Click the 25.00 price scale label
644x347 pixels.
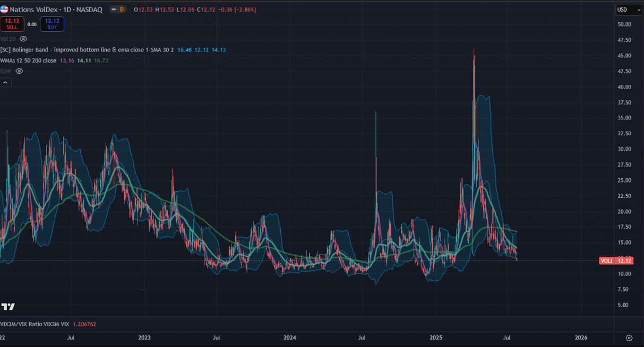click(x=624, y=180)
